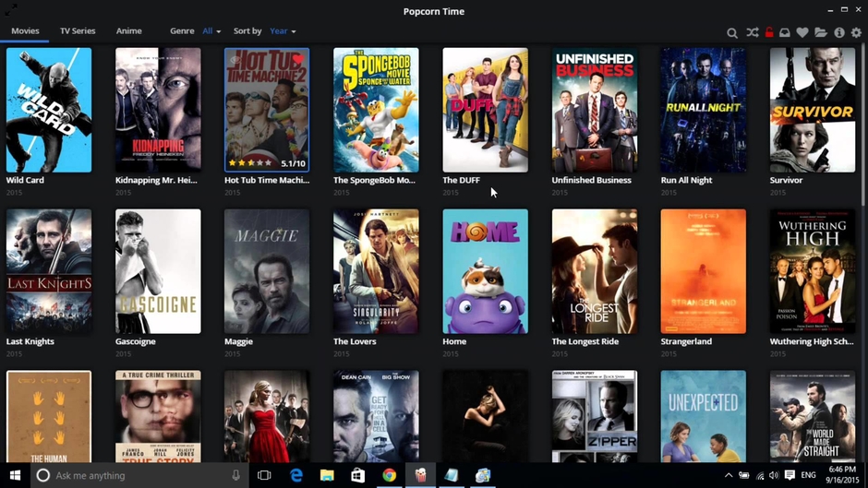Open the Run All Night poster

pos(703,110)
